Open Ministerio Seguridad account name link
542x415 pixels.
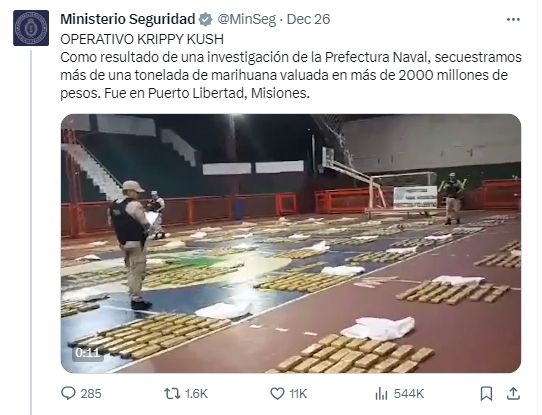coord(128,19)
